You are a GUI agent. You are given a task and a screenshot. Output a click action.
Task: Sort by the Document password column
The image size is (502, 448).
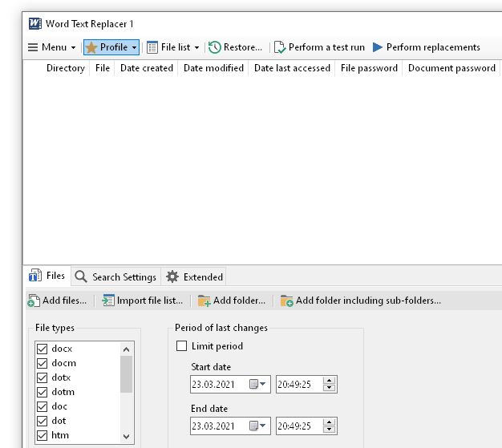coord(451,68)
